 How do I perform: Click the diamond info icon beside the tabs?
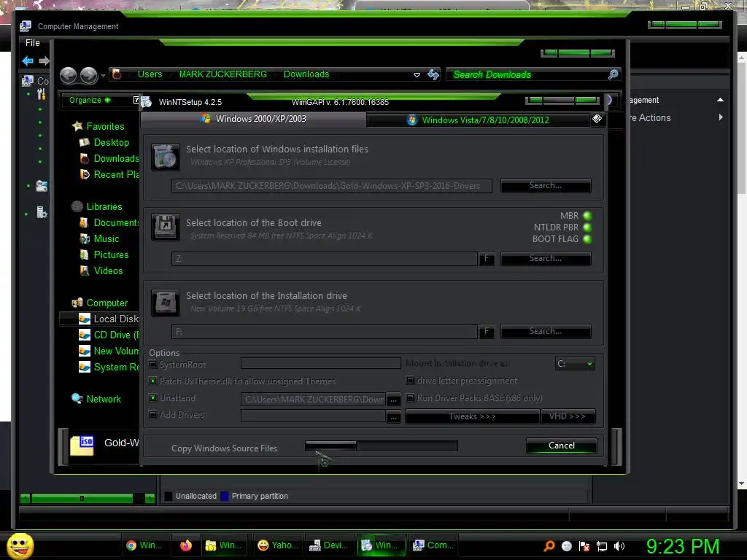pyautogui.click(x=597, y=119)
